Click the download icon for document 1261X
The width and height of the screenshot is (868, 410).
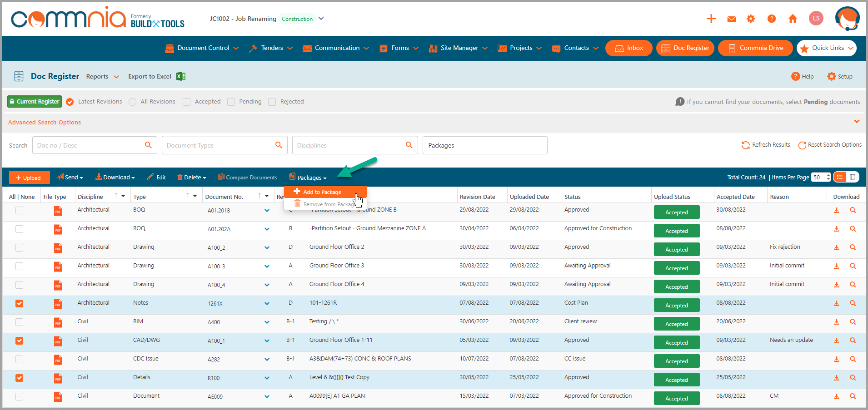pyautogui.click(x=836, y=304)
